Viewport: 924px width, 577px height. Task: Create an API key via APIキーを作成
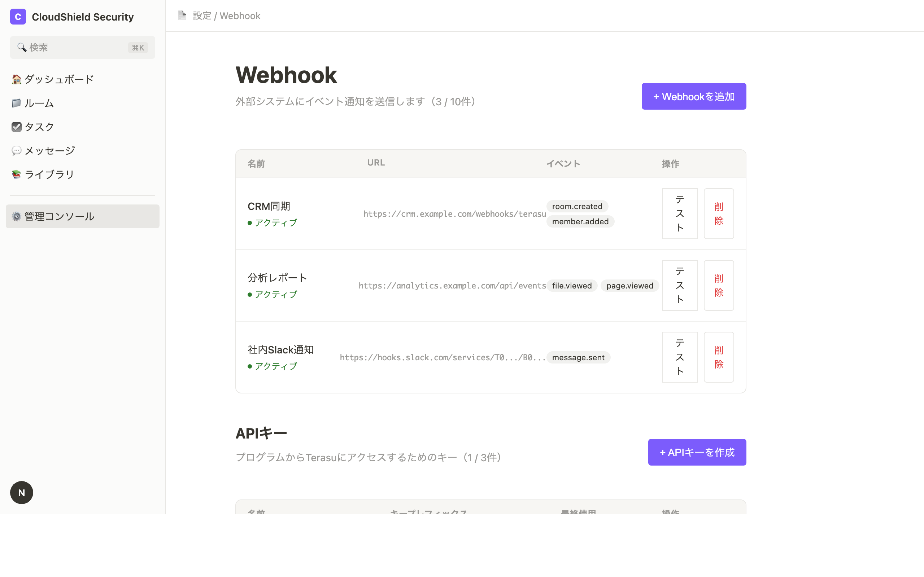[697, 452]
